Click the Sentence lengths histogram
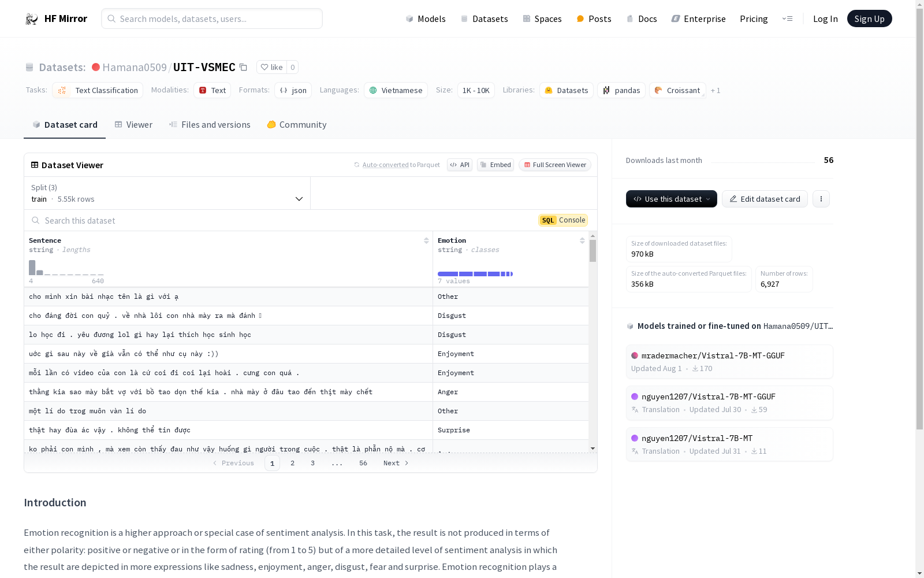 click(x=66, y=268)
